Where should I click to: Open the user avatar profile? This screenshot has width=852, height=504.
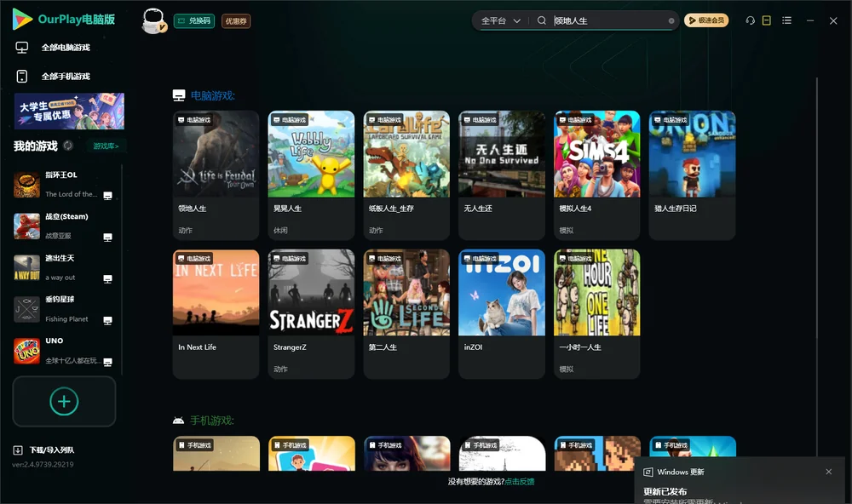153,20
